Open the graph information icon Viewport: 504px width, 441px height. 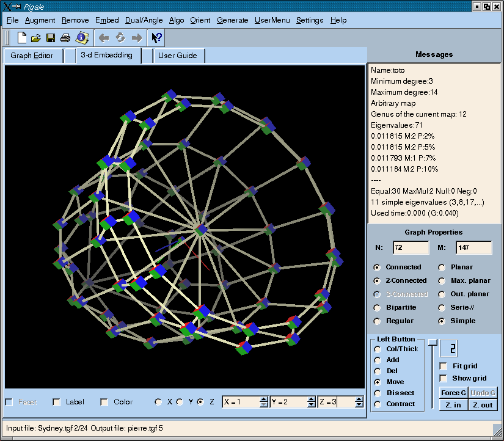81,38
